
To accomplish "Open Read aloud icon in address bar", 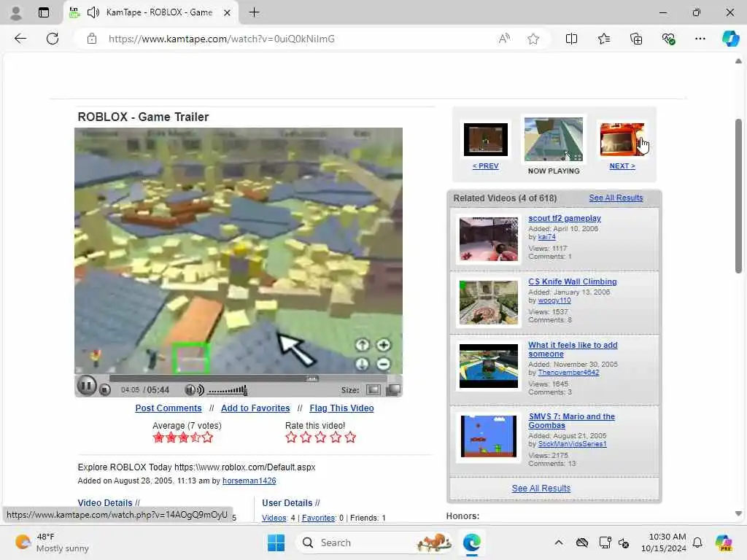I will tap(504, 39).
